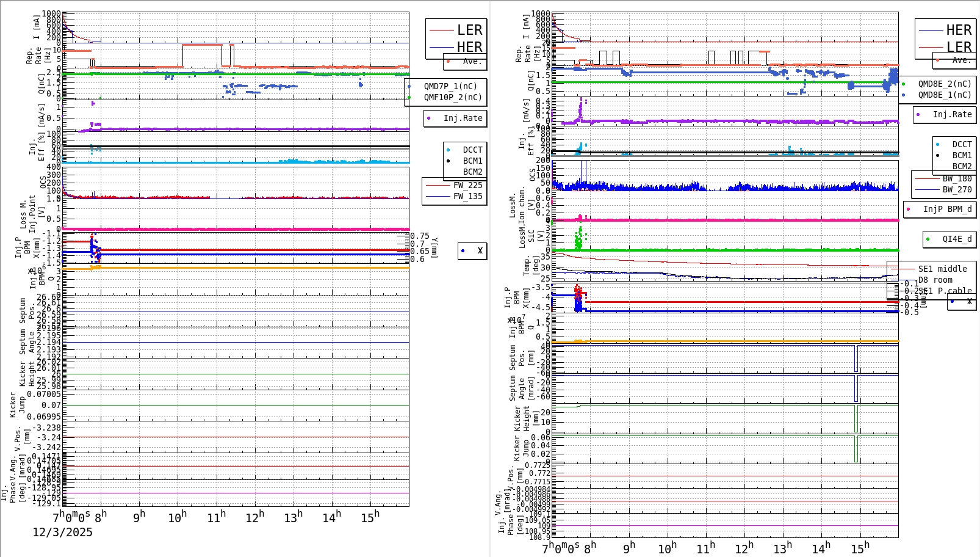Image resolution: width=980 pixels, height=557 pixels.
Task: Click the Inj.Rate purple marker in left legend
Action: [429, 118]
